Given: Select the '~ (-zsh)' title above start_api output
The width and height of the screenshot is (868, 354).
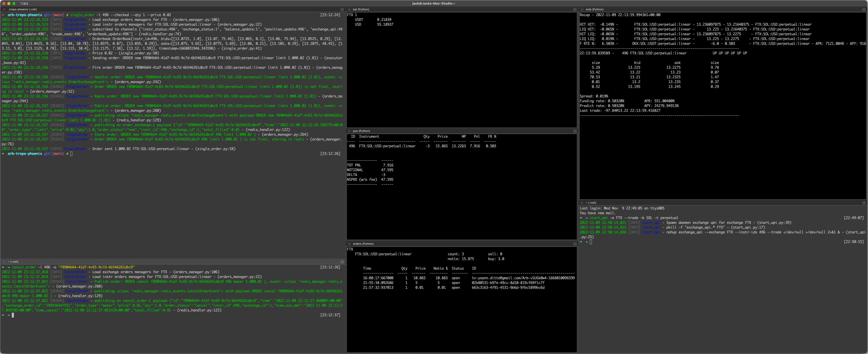Looking at the screenshot, I should pos(591,203).
